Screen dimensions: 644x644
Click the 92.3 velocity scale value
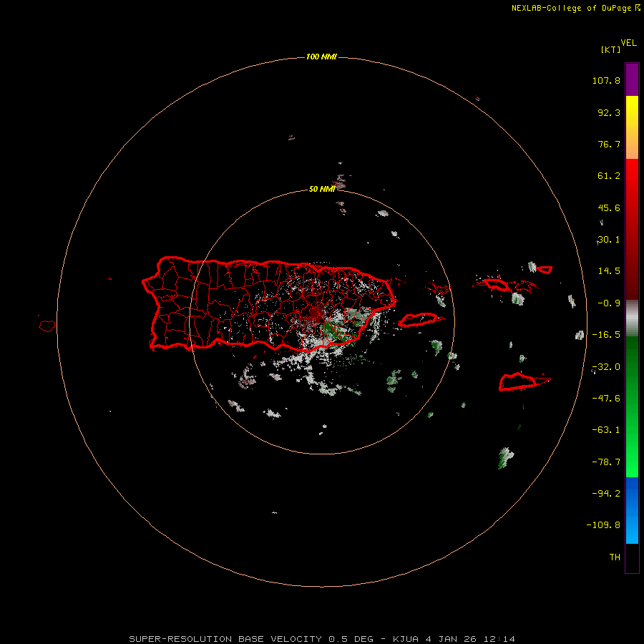click(609, 112)
